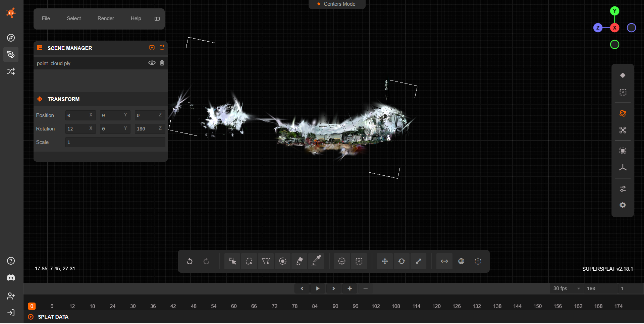The width and height of the screenshot is (644, 324).
Task: Open the Discord community icon
Action: click(x=11, y=278)
